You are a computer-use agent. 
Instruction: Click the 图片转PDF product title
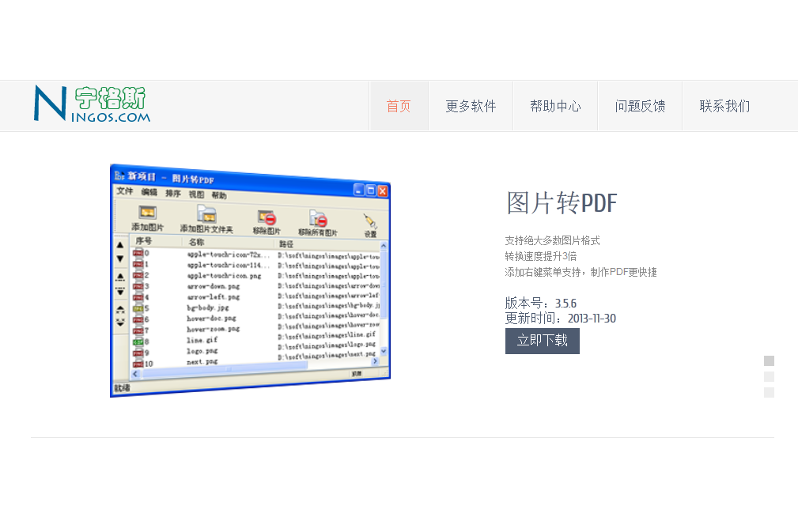point(562,203)
